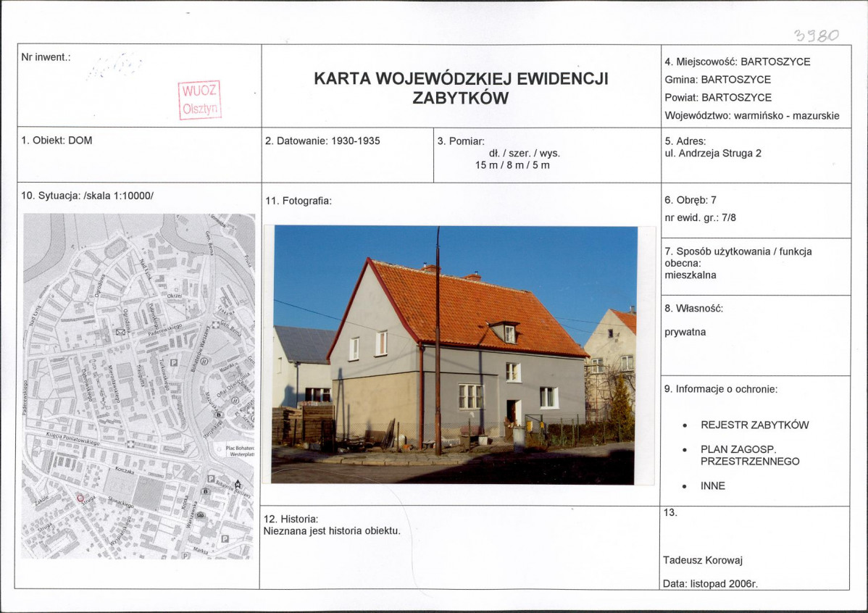This screenshot has height=613, width=868.
Task: Click the date Data: listopad 2006r.
Action: coord(710,583)
